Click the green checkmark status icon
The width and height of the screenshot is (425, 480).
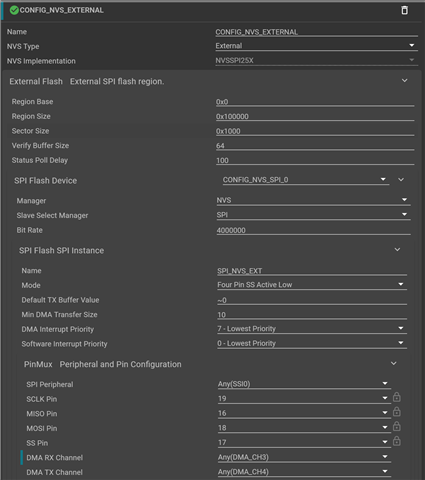(14, 10)
